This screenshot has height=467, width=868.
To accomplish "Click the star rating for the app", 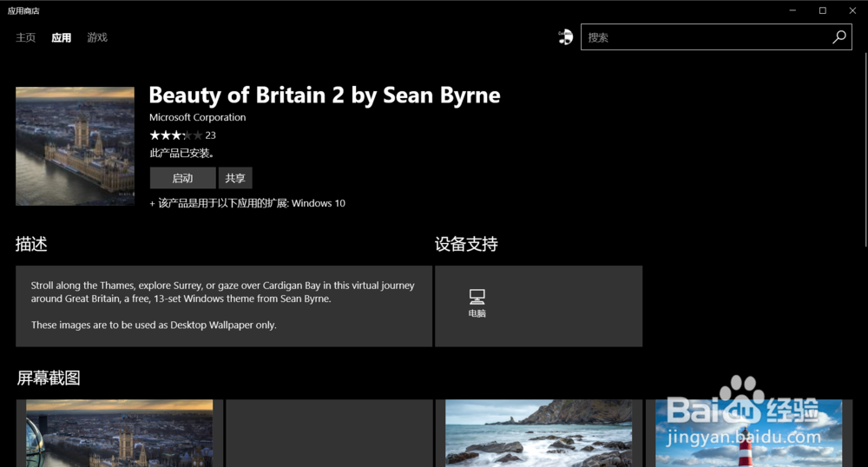I will pyautogui.click(x=175, y=135).
